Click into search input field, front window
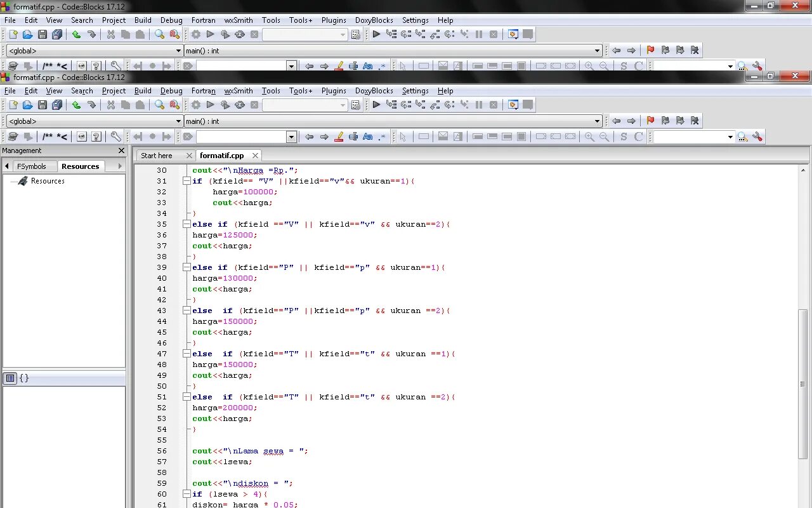This screenshot has width=812, height=508. pos(241,137)
